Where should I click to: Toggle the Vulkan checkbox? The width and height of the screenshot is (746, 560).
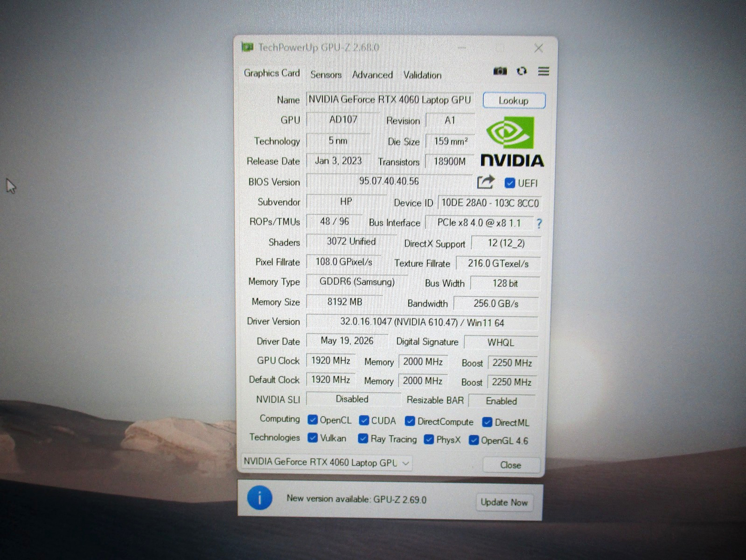[313, 438]
